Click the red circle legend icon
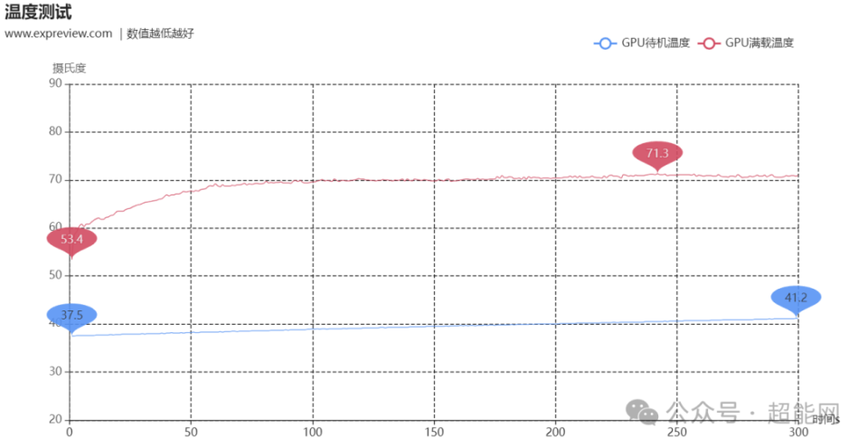Image resolution: width=868 pixels, height=448 pixels. point(709,43)
